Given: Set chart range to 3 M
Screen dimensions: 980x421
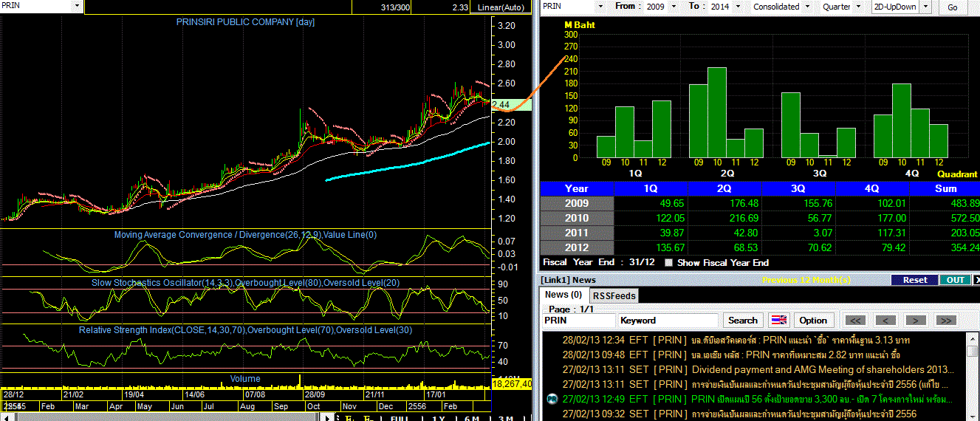Looking at the screenshot, I should (x=505, y=417).
